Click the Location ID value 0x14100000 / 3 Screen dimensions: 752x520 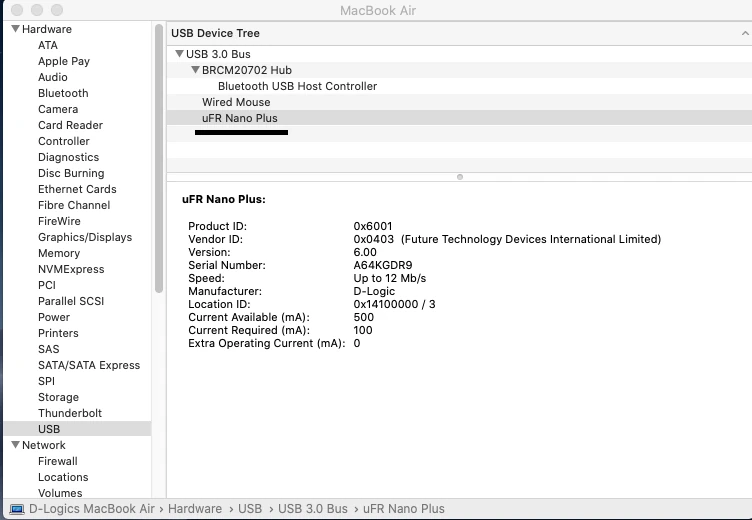coord(394,304)
